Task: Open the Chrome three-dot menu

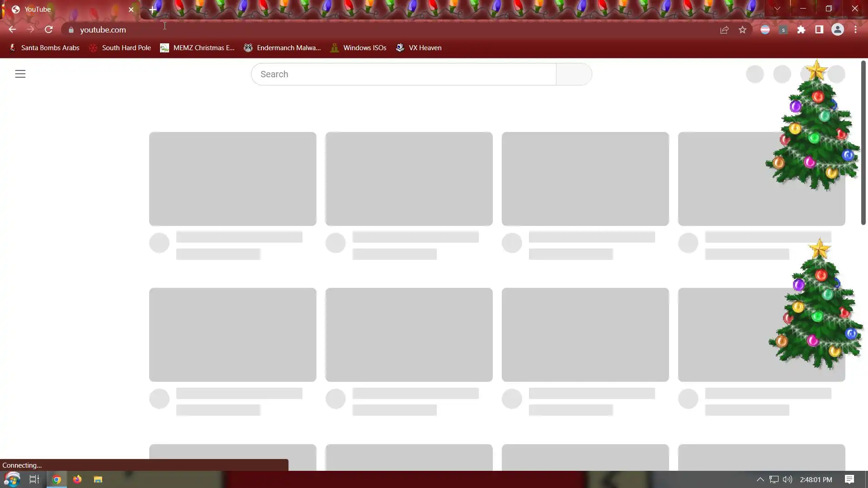Action: 855,30
